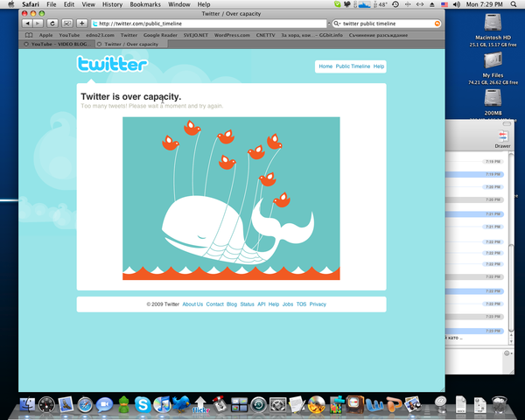525x420 pixels.
Task: Open Finder from the Dock
Action: 27,404
